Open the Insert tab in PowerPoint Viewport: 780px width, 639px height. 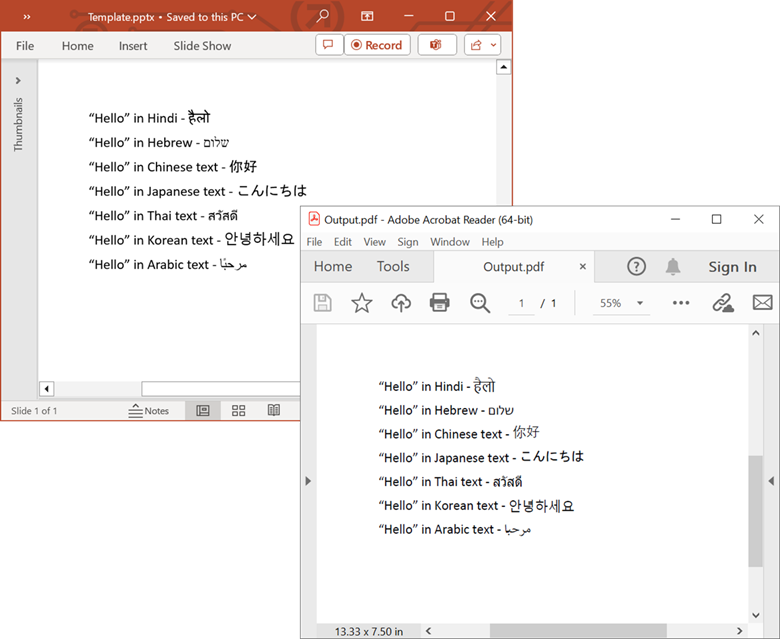pyautogui.click(x=133, y=46)
